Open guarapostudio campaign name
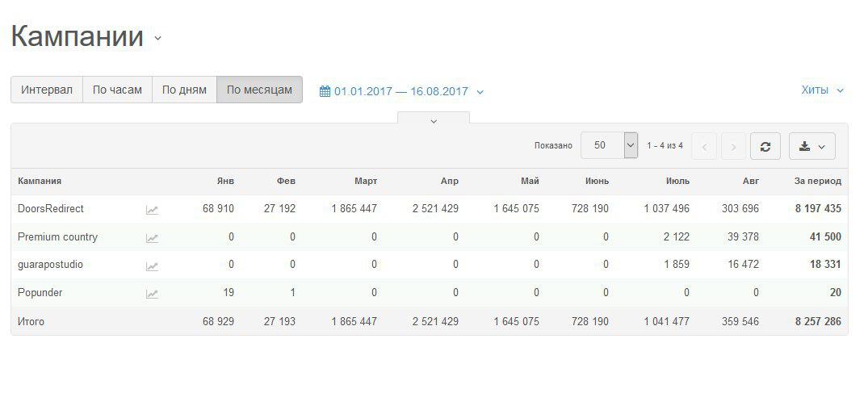Image resolution: width=868 pixels, height=393 pixels. pyautogui.click(x=50, y=265)
